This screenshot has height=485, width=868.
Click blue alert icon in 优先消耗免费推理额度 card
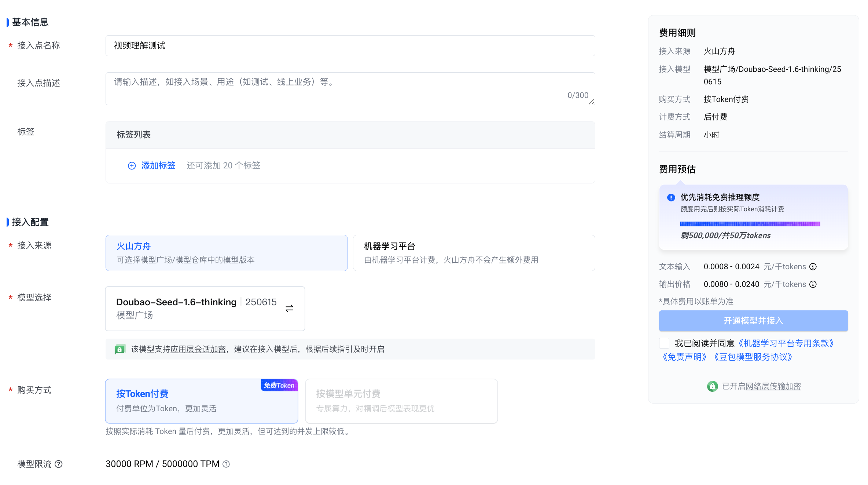(x=671, y=198)
